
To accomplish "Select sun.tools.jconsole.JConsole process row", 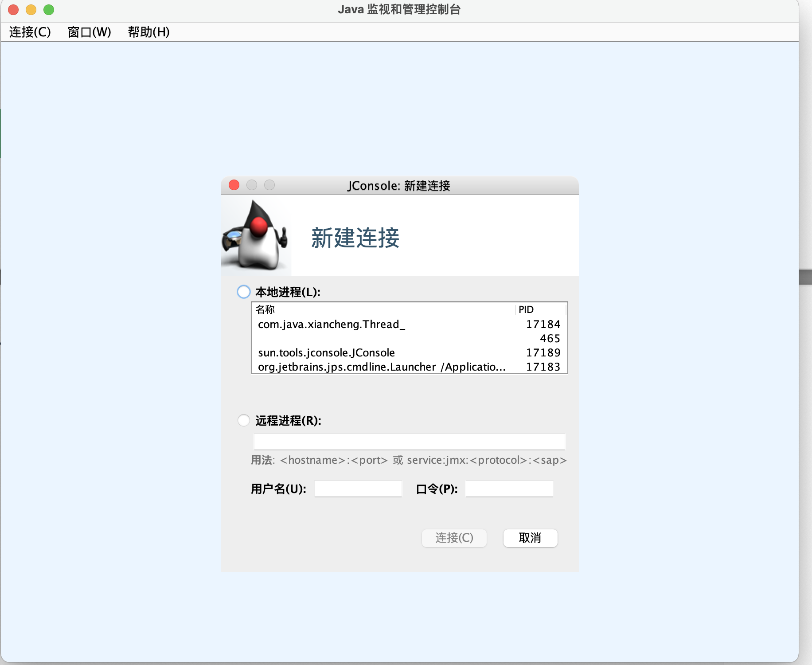I will tap(409, 352).
